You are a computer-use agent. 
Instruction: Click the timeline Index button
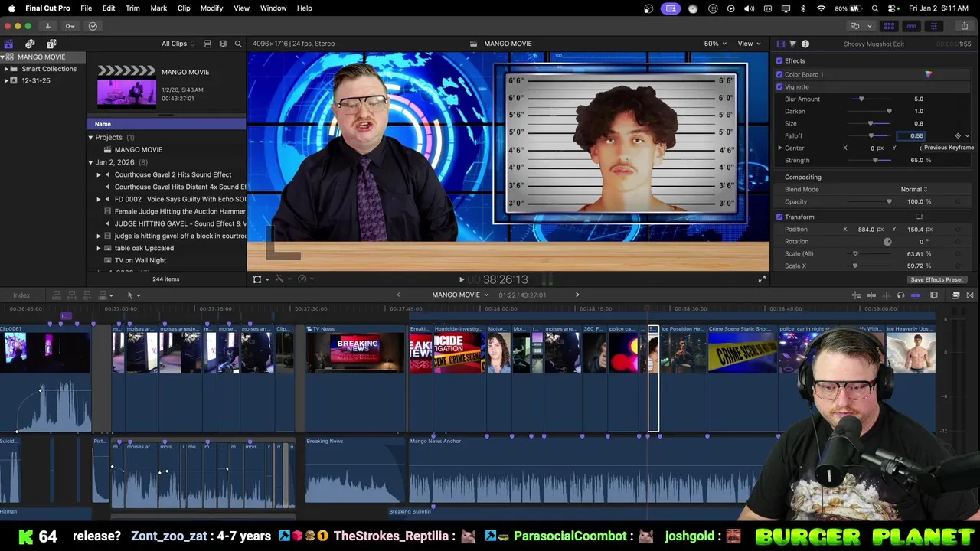(21, 295)
